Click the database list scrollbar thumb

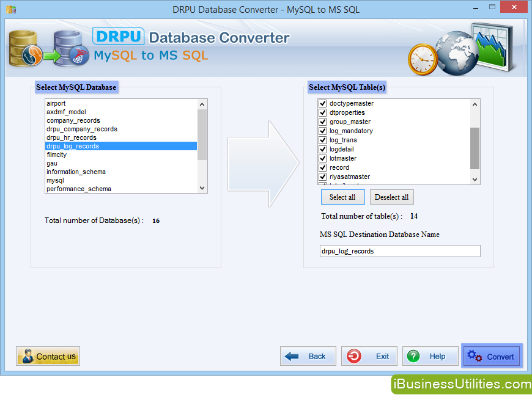click(x=202, y=134)
